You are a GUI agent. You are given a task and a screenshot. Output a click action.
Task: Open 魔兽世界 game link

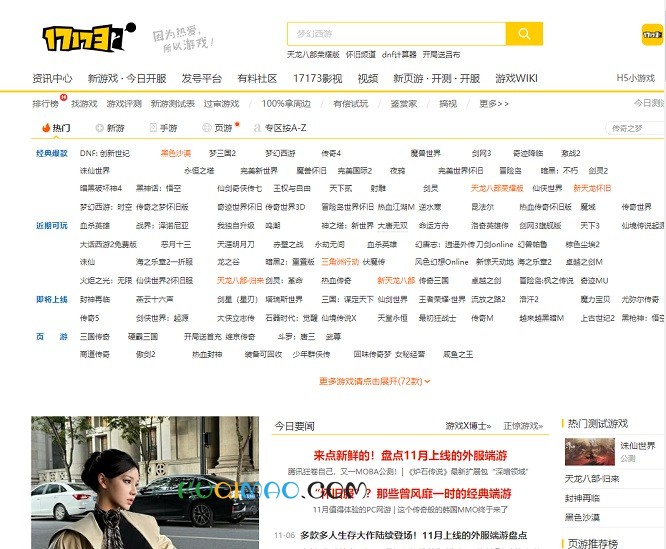click(x=426, y=153)
